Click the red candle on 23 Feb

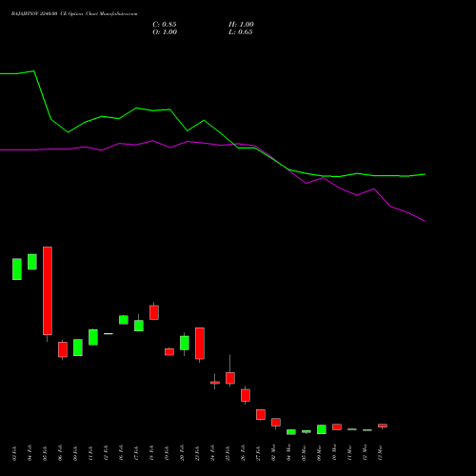point(200,344)
